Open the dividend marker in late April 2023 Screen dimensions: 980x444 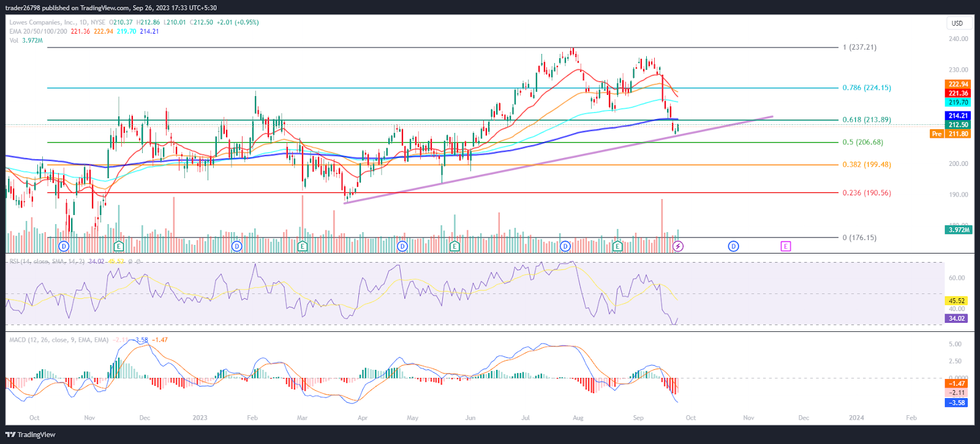pos(402,246)
